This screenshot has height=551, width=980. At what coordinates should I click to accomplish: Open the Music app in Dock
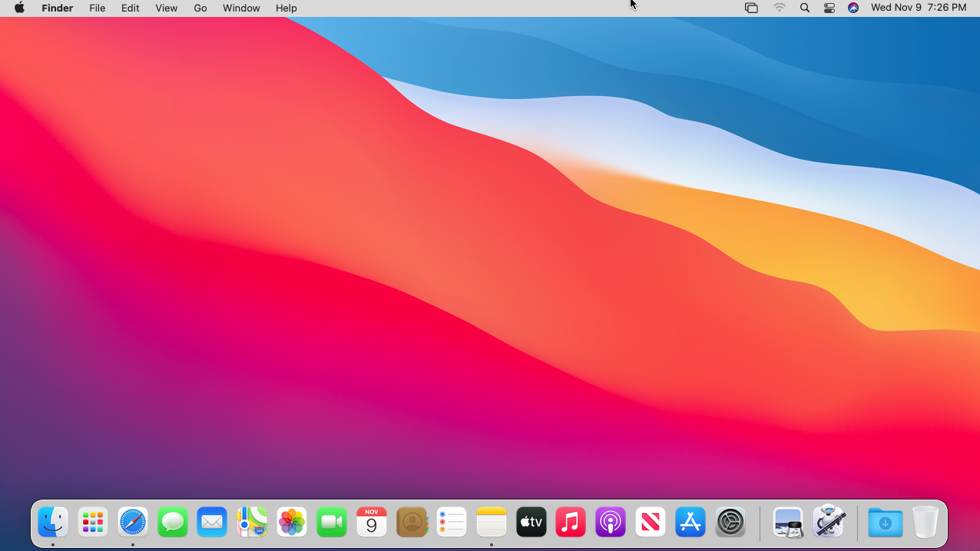tap(571, 523)
